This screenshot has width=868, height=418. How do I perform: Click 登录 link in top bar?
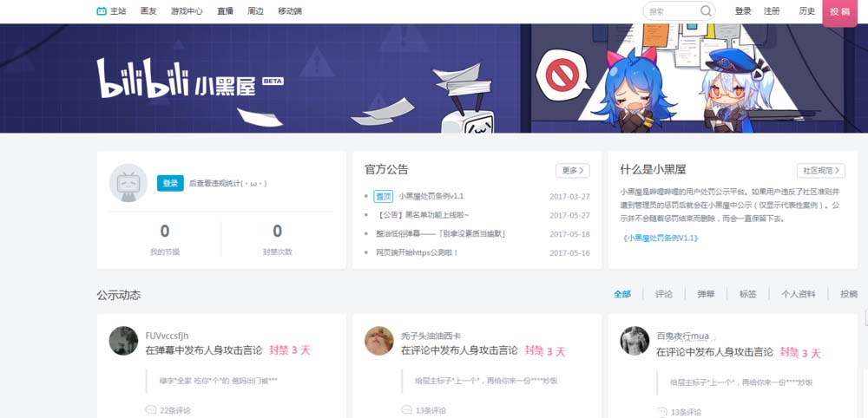coord(743,11)
